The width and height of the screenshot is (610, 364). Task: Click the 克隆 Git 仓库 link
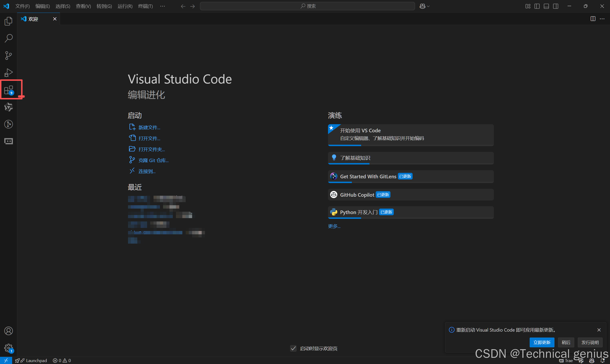pyautogui.click(x=153, y=160)
